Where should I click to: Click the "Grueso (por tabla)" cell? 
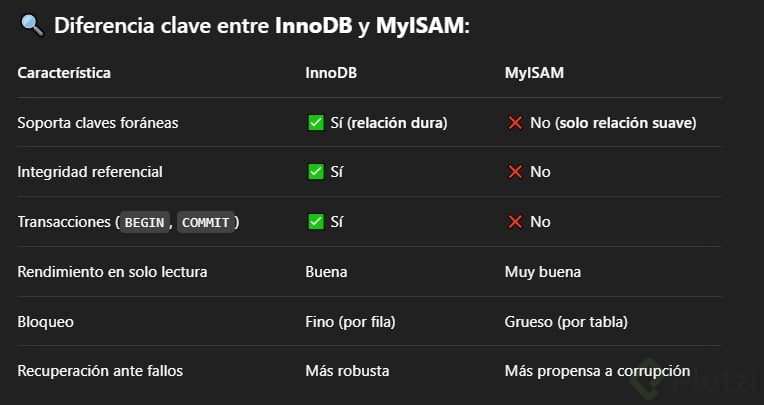tap(566, 321)
